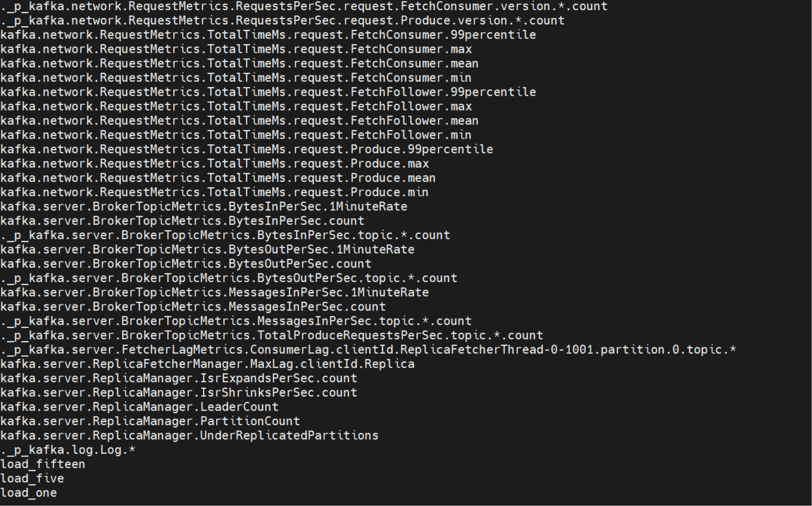
Task: Select the UnderReplicatedPartitions metric line
Action: click(189, 436)
